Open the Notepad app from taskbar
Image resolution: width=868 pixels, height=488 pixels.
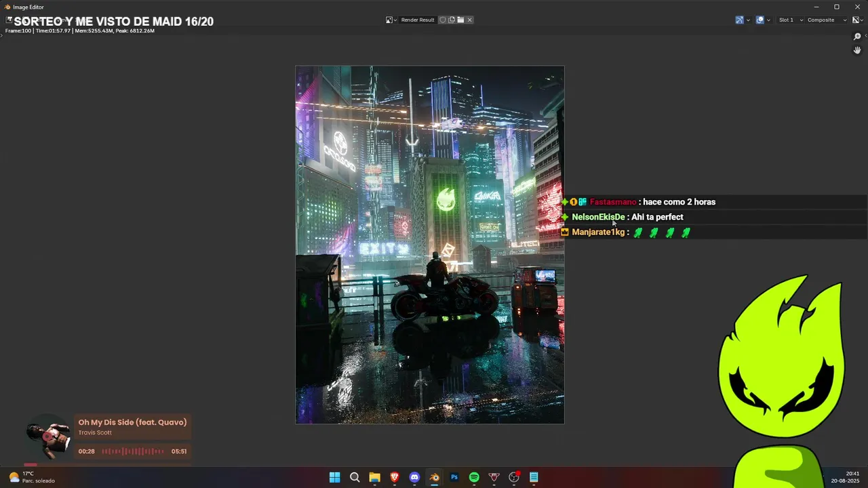pos(534,477)
